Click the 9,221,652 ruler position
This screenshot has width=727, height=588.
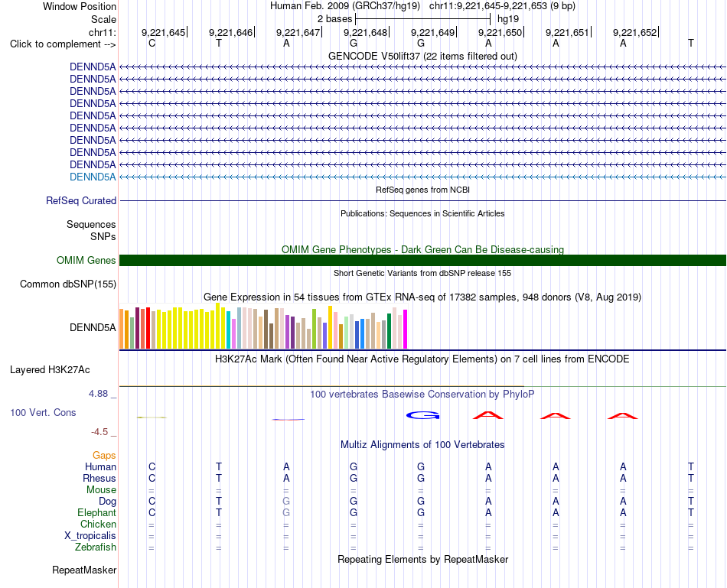pyautogui.click(x=634, y=32)
